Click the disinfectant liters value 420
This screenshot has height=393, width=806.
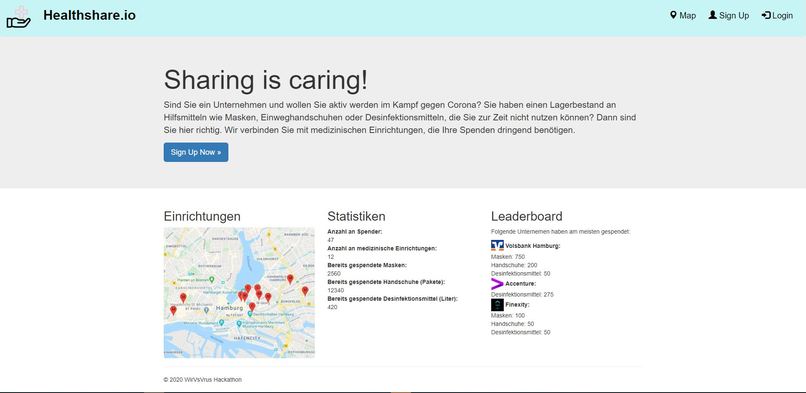coord(332,307)
